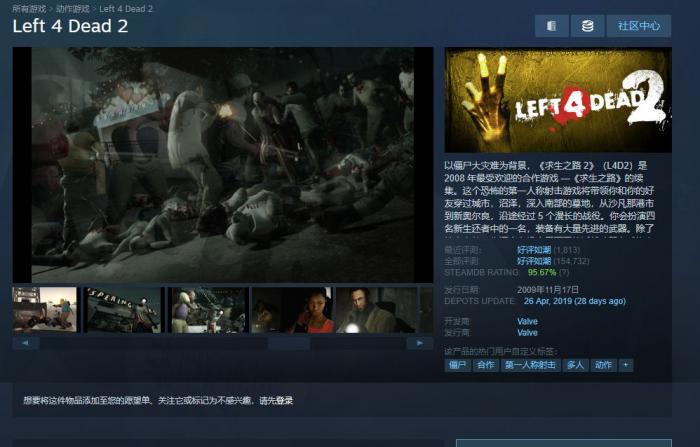700x447 pixels.
Task: Go to 动作游戏 breadcrumb
Action: pos(73,8)
